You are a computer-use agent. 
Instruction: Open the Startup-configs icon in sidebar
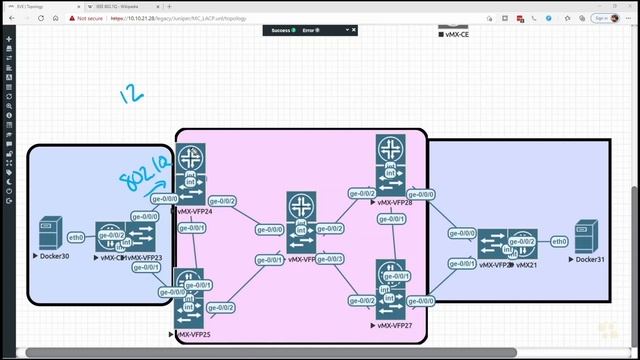pos(9,68)
